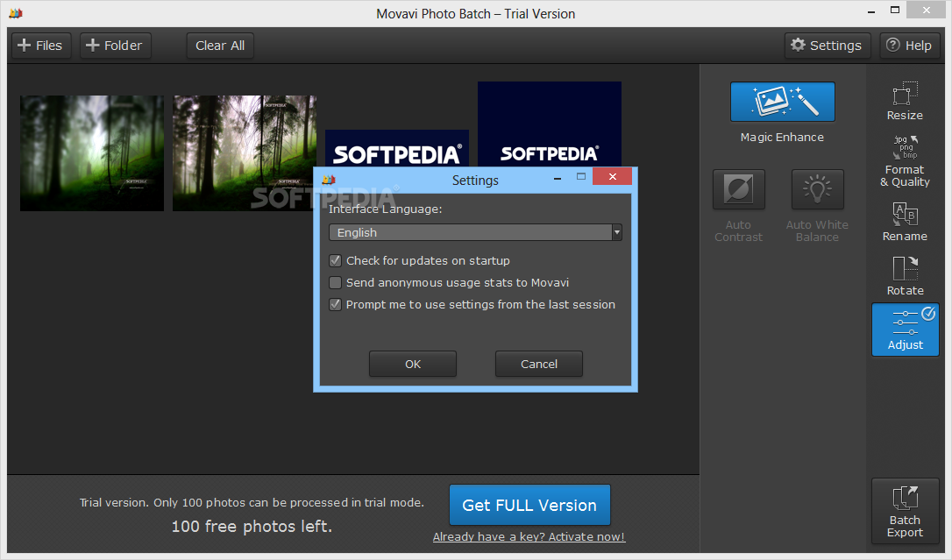Select the Adjust tool
The image size is (952, 560).
tap(906, 330)
